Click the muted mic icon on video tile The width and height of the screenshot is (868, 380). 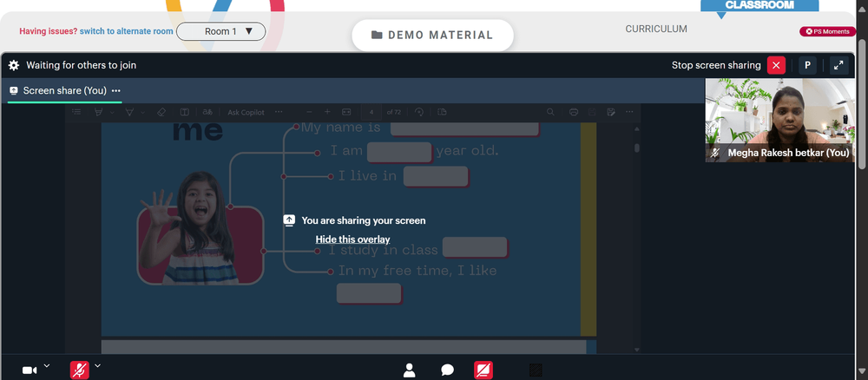(714, 154)
